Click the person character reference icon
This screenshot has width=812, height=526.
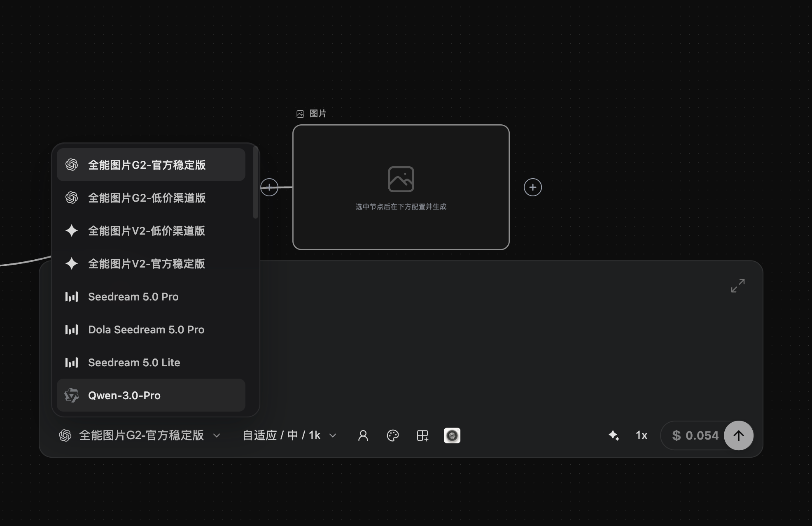[x=363, y=435]
